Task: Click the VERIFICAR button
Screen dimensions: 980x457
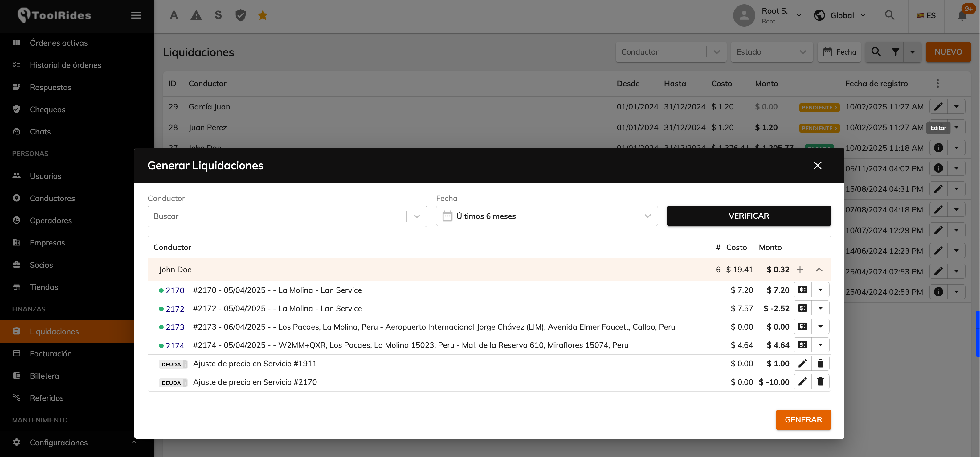Action: [x=748, y=216]
